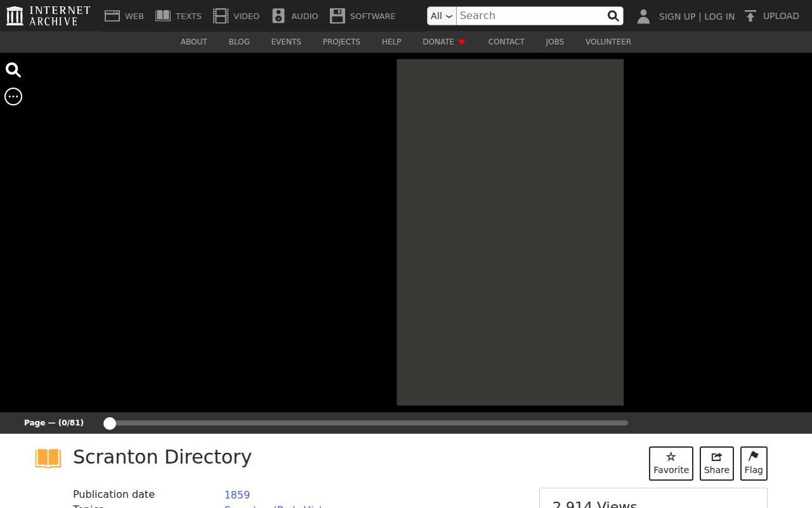Open the user avatar account icon
Screen dimensions: 812x508
click(643, 16)
